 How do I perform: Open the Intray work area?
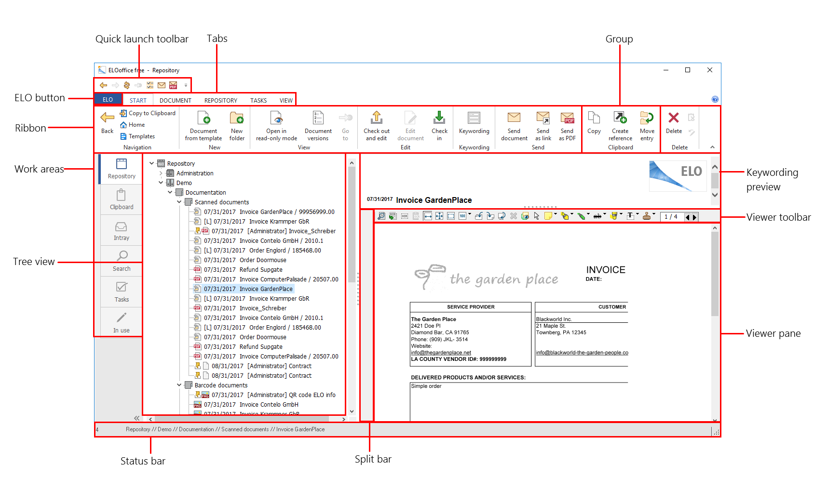tap(122, 230)
